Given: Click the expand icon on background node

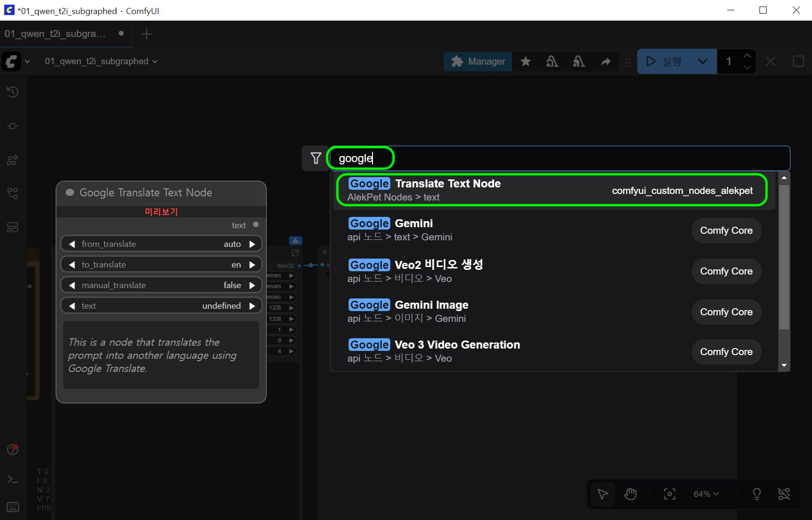Looking at the screenshot, I should click(x=295, y=253).
